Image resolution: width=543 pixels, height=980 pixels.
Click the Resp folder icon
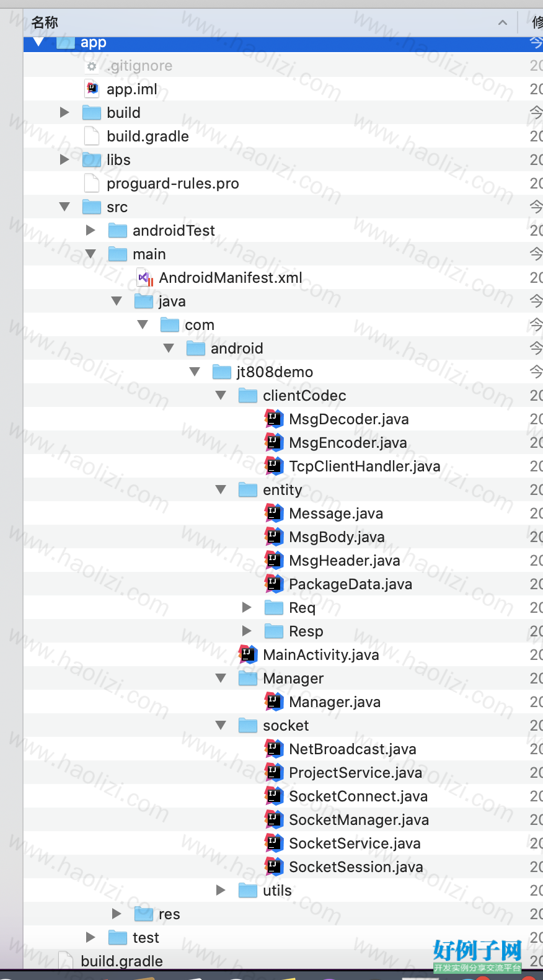pos(274,631)
